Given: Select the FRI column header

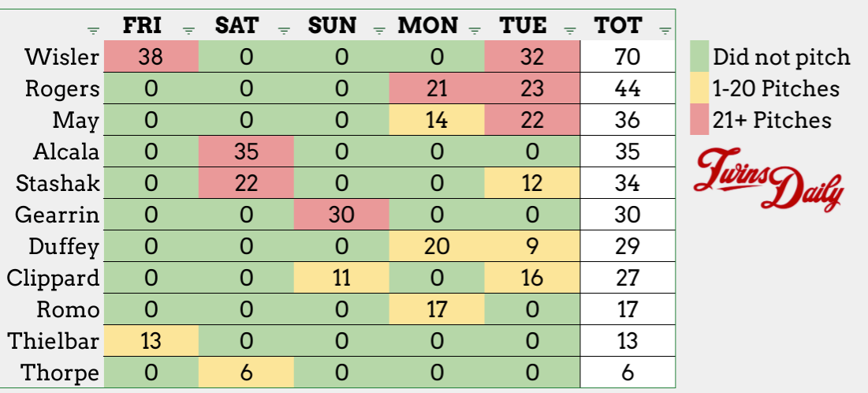Looking at the screenshot, I should [143, 25].
